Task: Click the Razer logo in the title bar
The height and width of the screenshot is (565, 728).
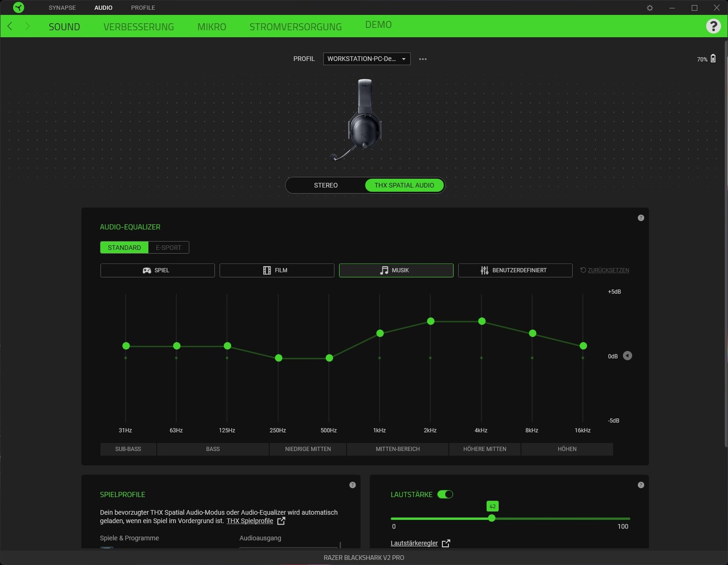Action: (18, 8)
